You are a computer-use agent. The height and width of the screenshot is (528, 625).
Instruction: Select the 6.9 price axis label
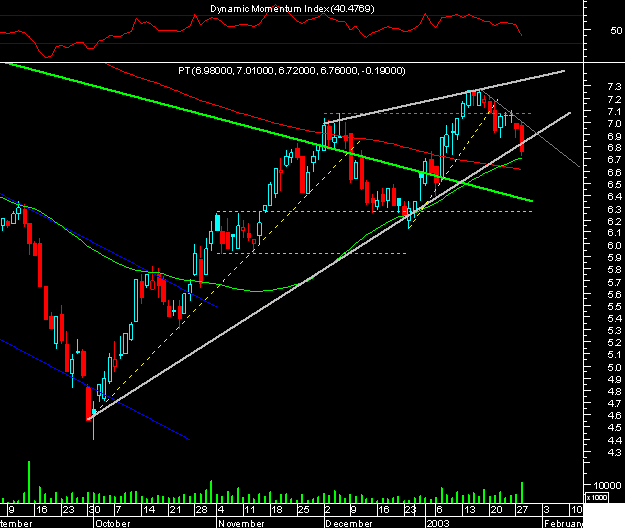coord(614,136)
